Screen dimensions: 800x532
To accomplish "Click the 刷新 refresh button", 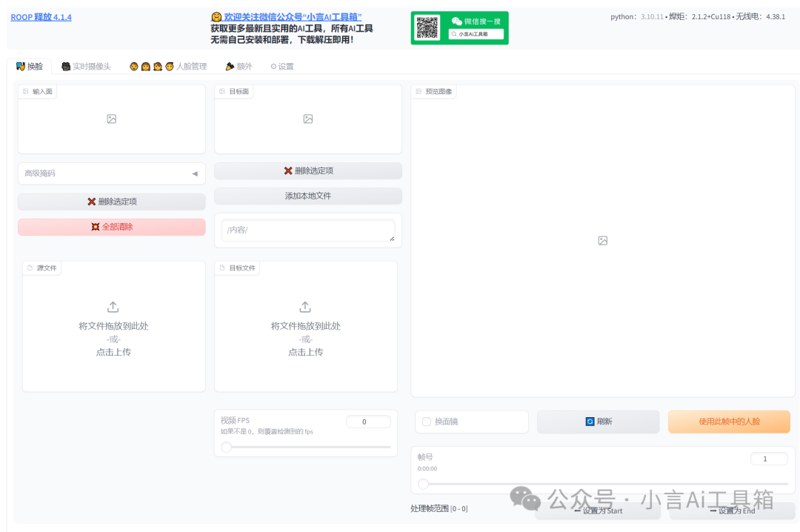I will (599, 422).
